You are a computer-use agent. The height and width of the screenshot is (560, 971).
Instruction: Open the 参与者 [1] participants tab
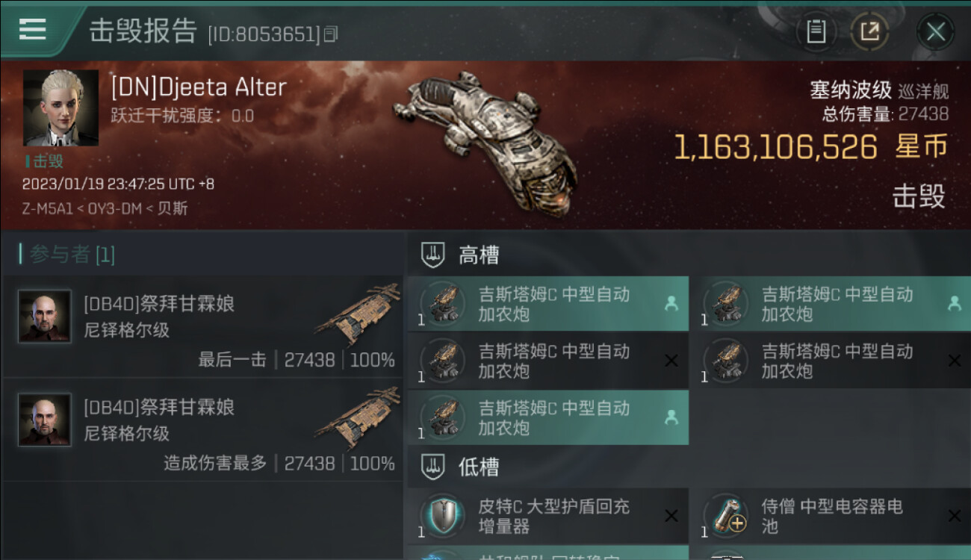[x=67, y=255]
